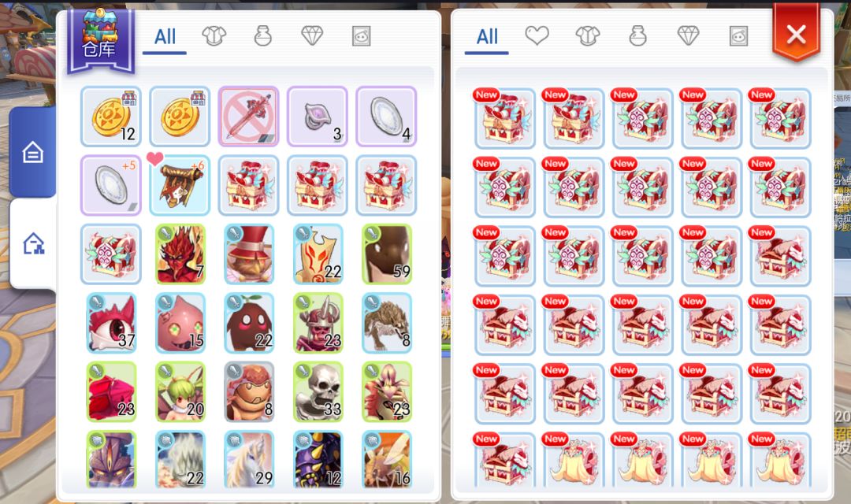
Task: Filter warehouse by card icon
Action: 362,36
